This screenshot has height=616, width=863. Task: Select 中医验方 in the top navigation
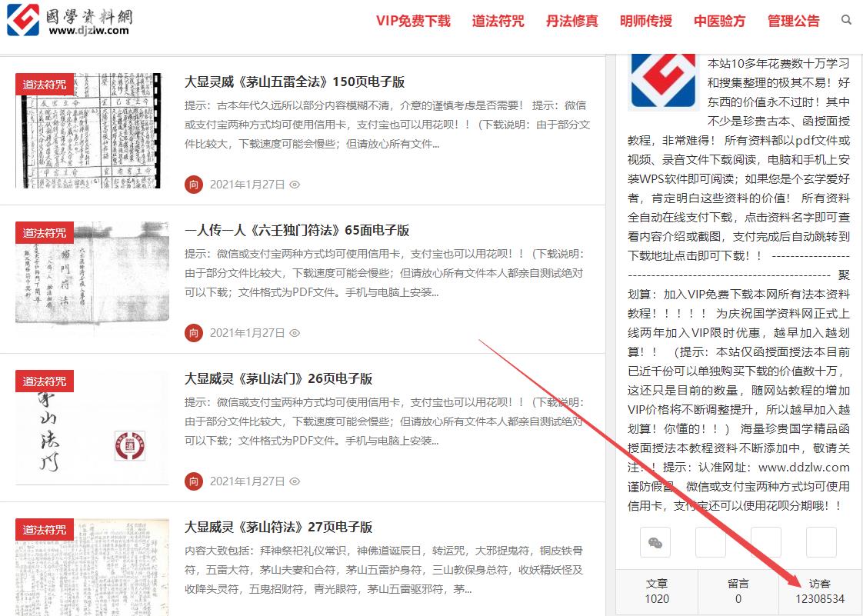coord(719,21)
